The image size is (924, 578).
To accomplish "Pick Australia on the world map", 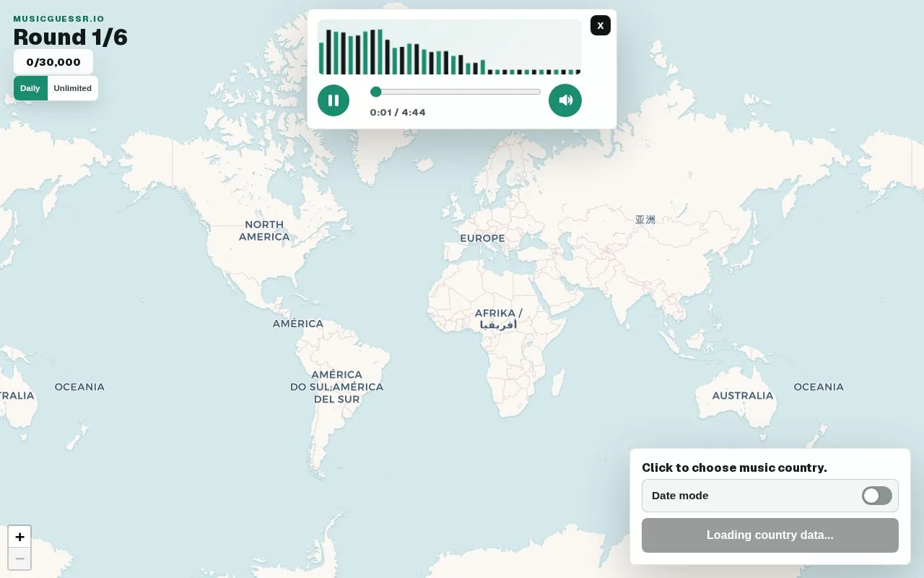I will [743, 396].
